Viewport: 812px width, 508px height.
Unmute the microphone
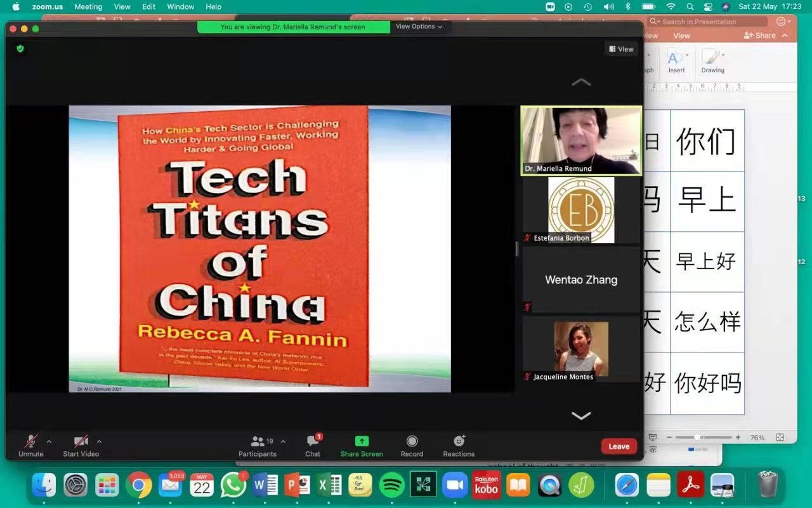pyautogui.click(x=30, y=446)
